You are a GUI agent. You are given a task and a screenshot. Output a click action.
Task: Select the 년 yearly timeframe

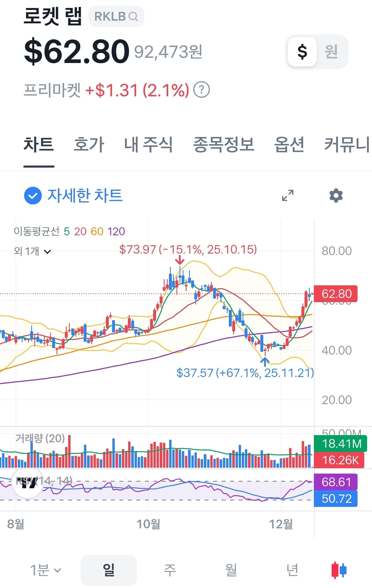pyautogui.click(x=292, y=570)
